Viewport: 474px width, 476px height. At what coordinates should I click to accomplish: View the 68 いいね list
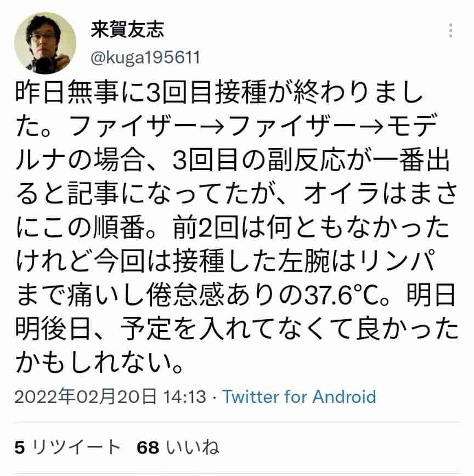click(178, 447)
